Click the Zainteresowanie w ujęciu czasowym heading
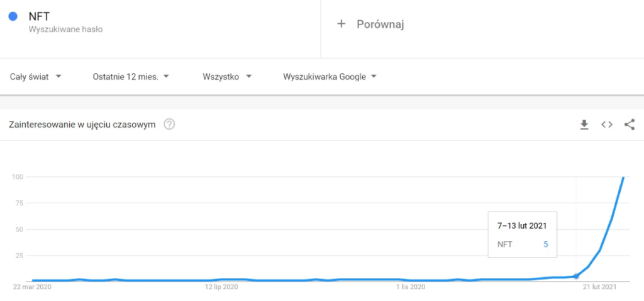This screenshot has width=644, height=301. [x=82, y=125]
